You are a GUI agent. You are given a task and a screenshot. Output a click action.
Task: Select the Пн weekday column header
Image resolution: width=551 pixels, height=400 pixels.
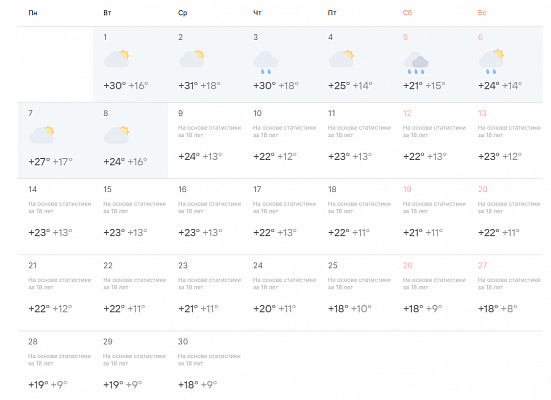(33, 13)
